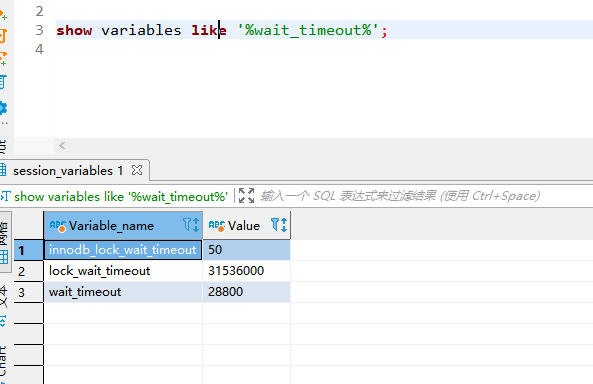Click the editor horizontal scroll left arrow
The image size is (593, 384).
62,145
